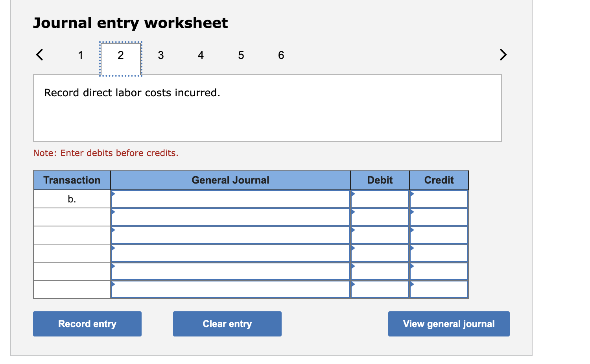The height and width of the screenshot is (364, 590).
Task: Open General Journal account dropdown in fourth row
Action: click(230, 253)
